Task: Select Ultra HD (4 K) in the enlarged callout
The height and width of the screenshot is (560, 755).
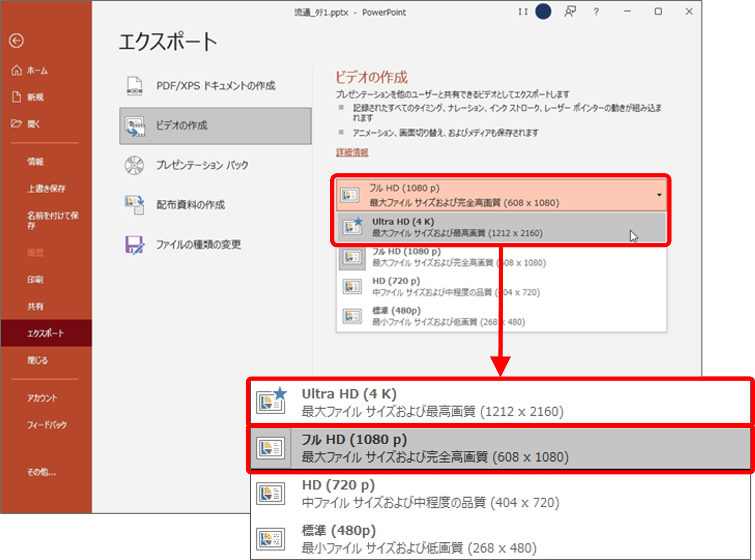Action: (x=500, y=402)
